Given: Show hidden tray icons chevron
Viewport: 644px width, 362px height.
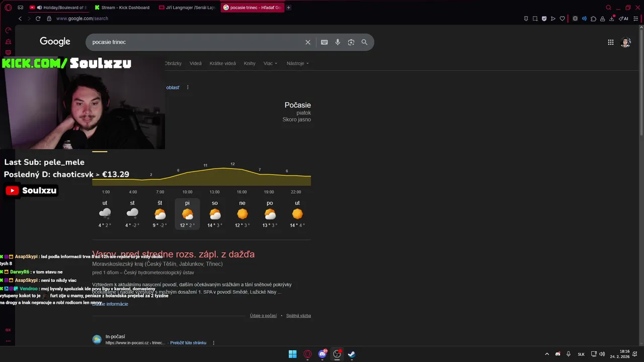Looking at the screenshot, I should [x=547, y=354].
